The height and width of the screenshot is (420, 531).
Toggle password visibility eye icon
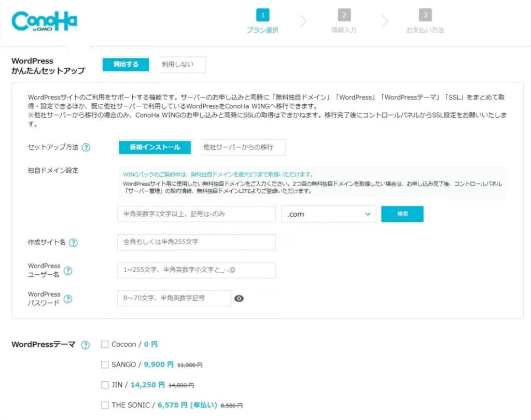[239, 298]
